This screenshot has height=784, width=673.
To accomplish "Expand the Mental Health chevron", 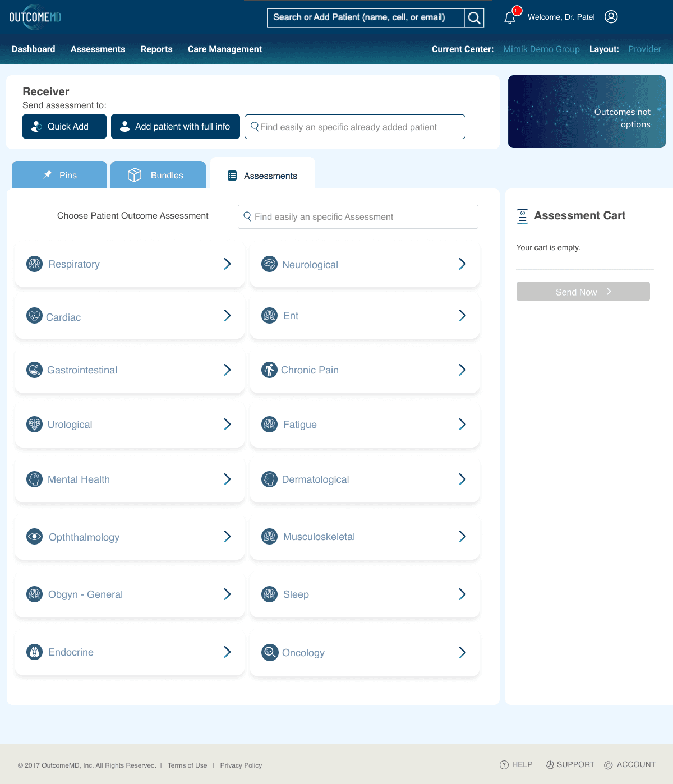I will tap(228, 479).
